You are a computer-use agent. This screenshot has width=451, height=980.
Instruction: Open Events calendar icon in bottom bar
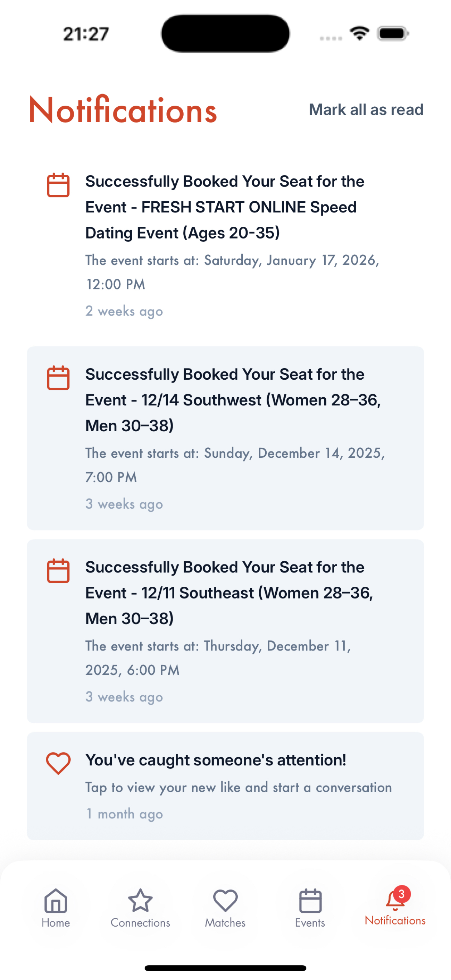(x=310, y=900)
